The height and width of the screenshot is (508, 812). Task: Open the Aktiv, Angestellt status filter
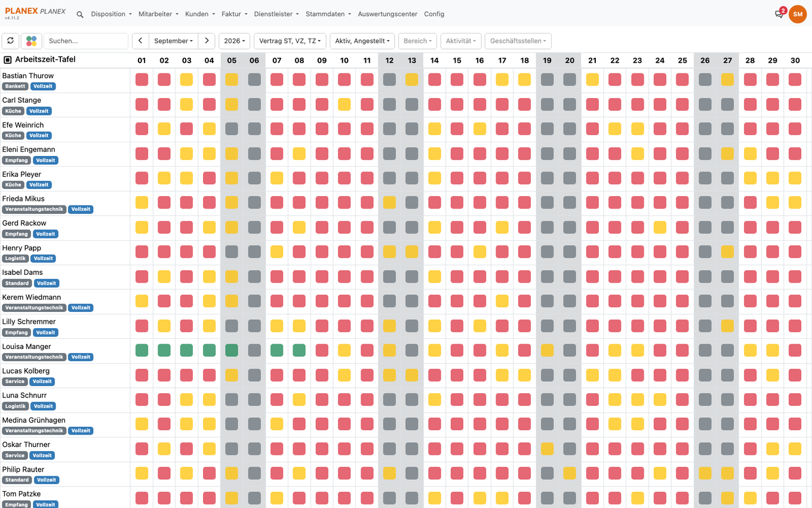[362, 41]
